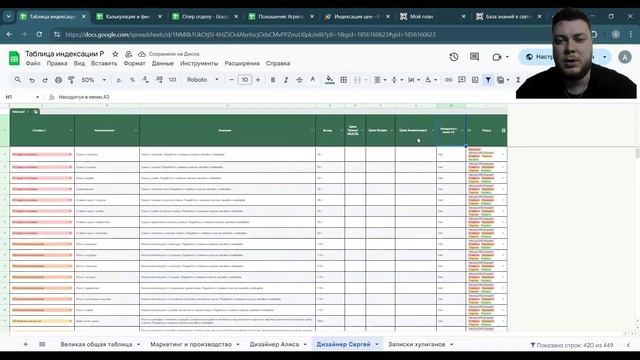Select the paint format tool
The height and width of the screenshot is (360, 640).
71,80
